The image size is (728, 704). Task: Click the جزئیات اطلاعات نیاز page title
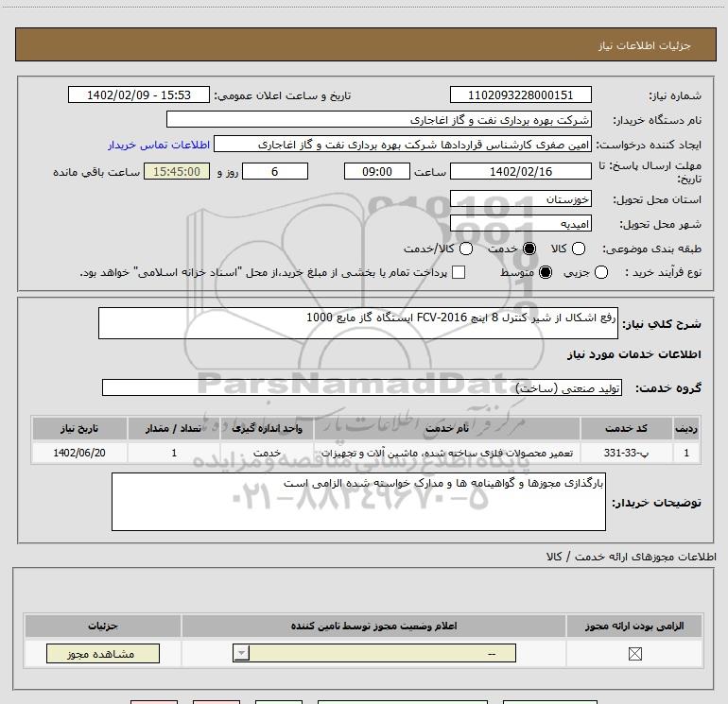(x=645, y=45)
